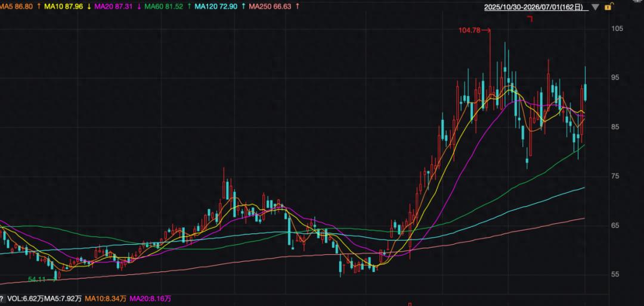Click the pink MA250 66.63 label
644x306 pixels.
(x=270, y=7)
